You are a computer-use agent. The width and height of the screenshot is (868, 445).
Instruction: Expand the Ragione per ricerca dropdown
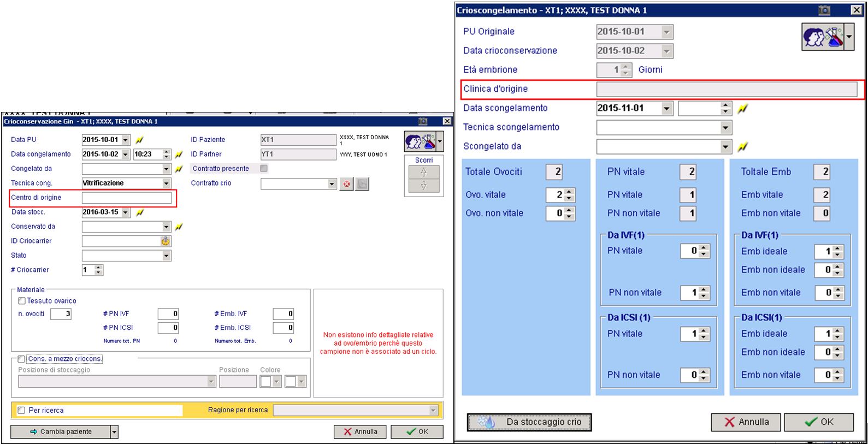(433, 410)
